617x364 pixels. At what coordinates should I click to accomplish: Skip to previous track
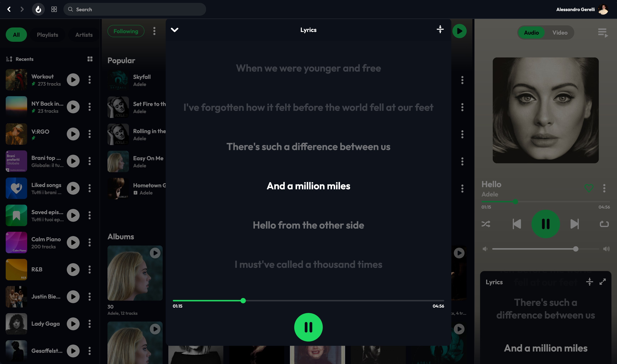pos(517,224)
